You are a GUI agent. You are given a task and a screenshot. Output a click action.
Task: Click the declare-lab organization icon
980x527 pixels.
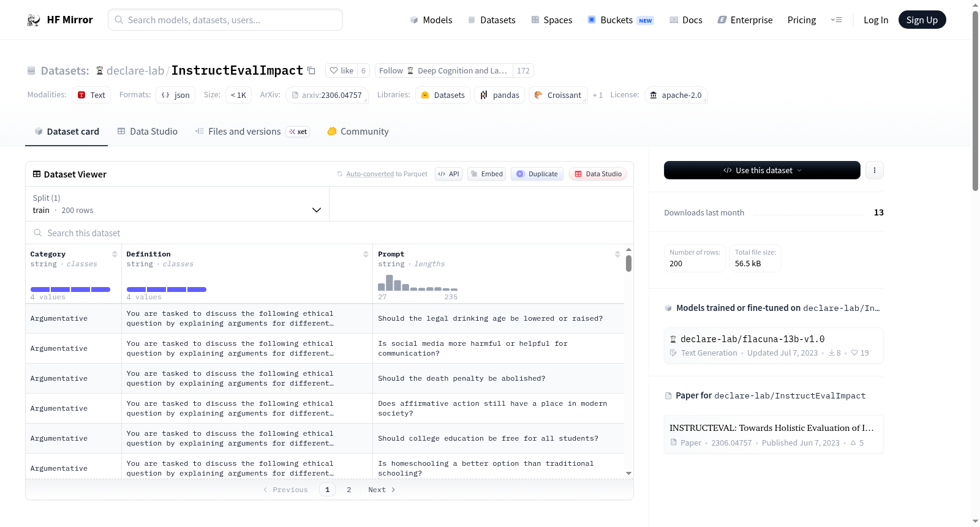pos(100,71)
